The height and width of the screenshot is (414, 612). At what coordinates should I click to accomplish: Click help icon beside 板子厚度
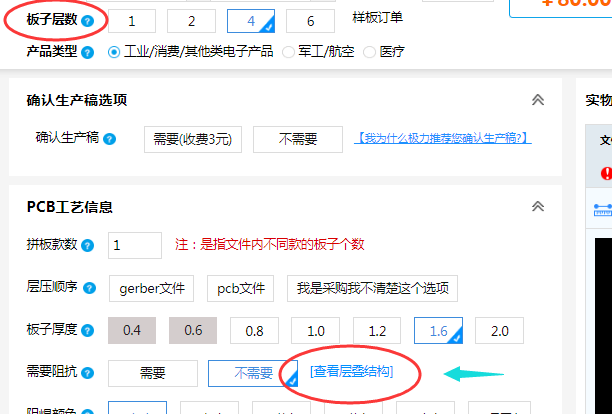99,330
